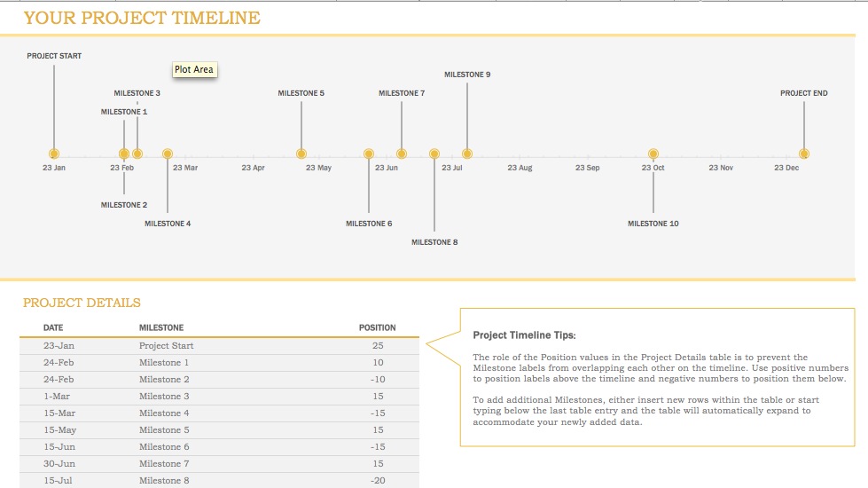Click the 23 Oct axis label

click(x=653, y=168)
